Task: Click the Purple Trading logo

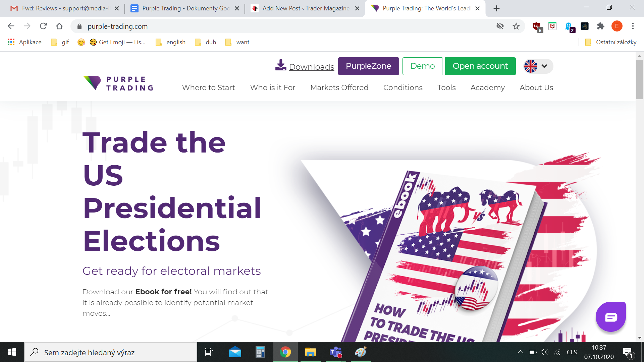Action: 118,83
